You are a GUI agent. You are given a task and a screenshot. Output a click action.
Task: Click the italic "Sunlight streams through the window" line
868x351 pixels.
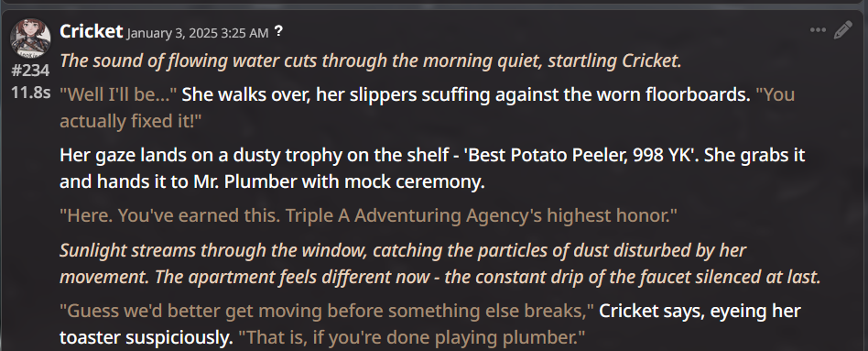pyautogui.click(x=404, y=250)
